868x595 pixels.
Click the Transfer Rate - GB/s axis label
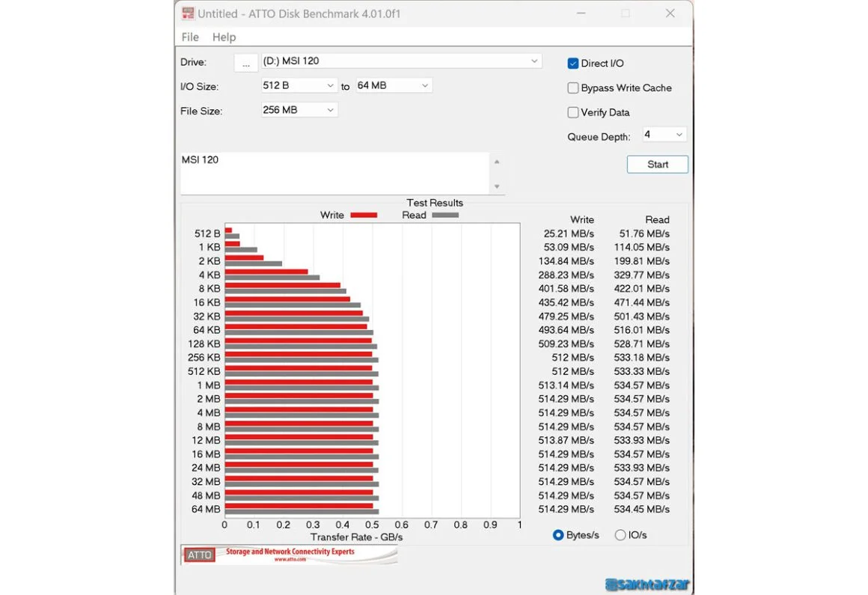tap(356, 537)
